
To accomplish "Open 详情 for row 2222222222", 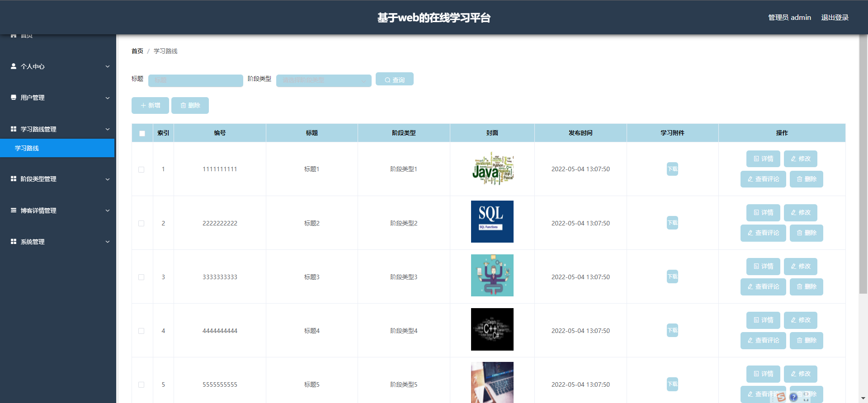I will tap(763, 212).
